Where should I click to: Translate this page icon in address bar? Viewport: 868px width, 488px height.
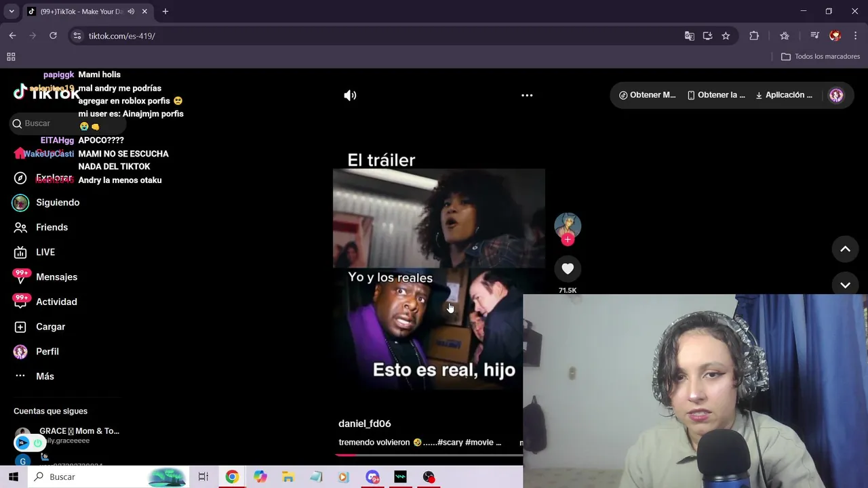[689, 36]
